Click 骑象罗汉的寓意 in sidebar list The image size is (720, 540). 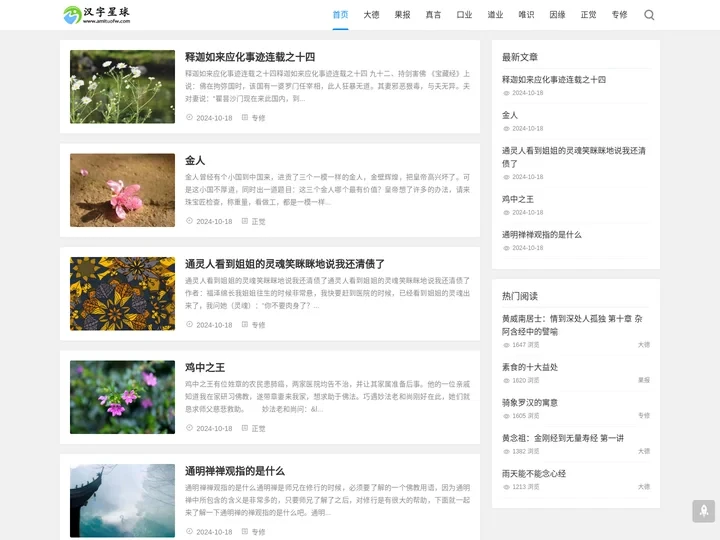[530, 402]
